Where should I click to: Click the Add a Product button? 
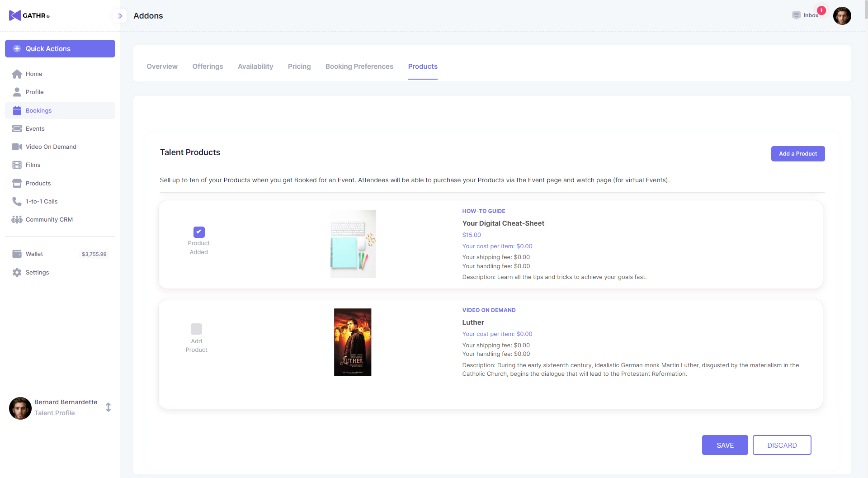coord(797,154)
